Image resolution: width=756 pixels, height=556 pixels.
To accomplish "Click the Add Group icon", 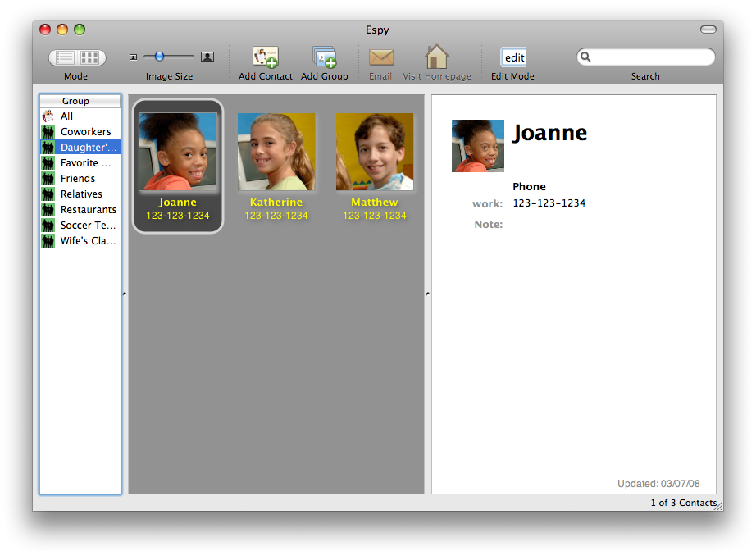I will point(324,57).
